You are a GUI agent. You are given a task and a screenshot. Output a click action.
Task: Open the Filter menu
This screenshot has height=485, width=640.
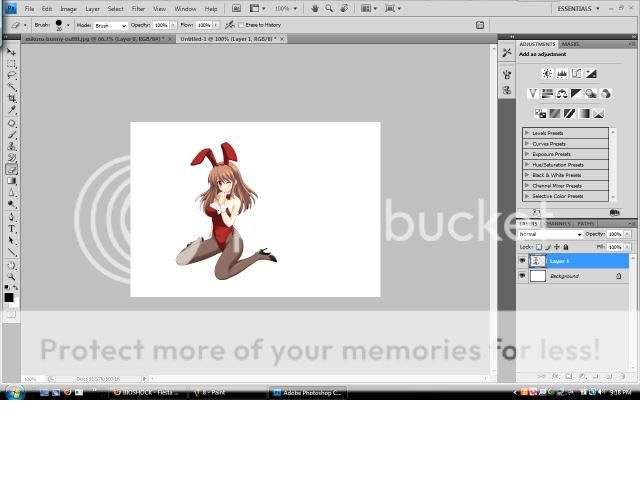click(138, 9)
